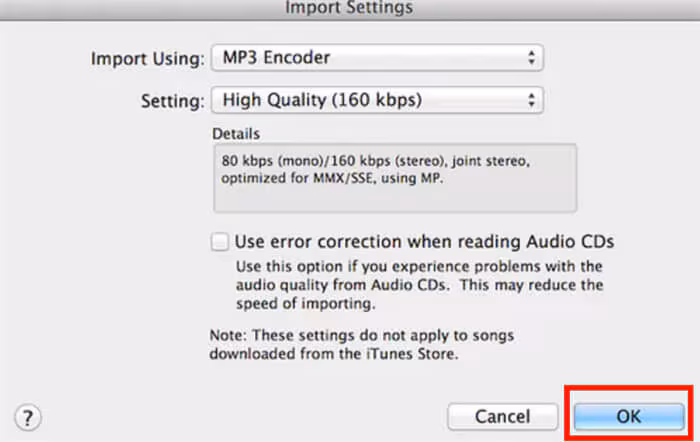Image resolution: width=700 pixels, height=442 pixels.
Task: Select the High Quality (160 kbps) field
Action: [x=321, y=100]
